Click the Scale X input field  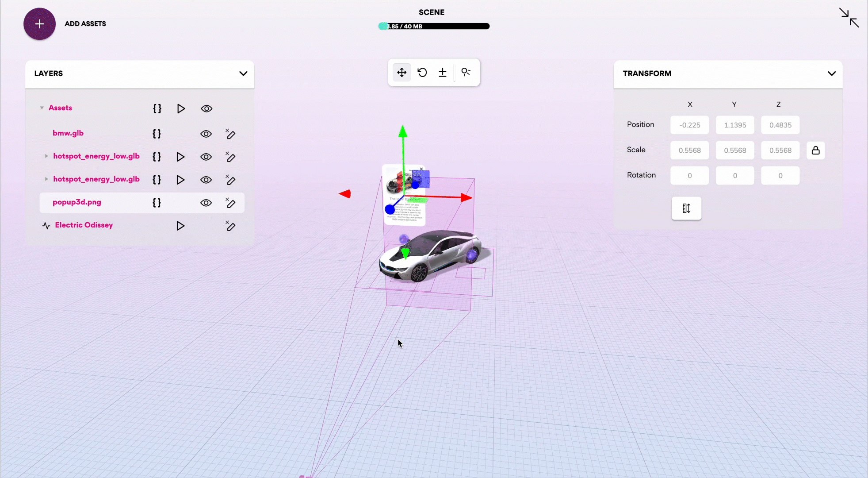[690, 150]
